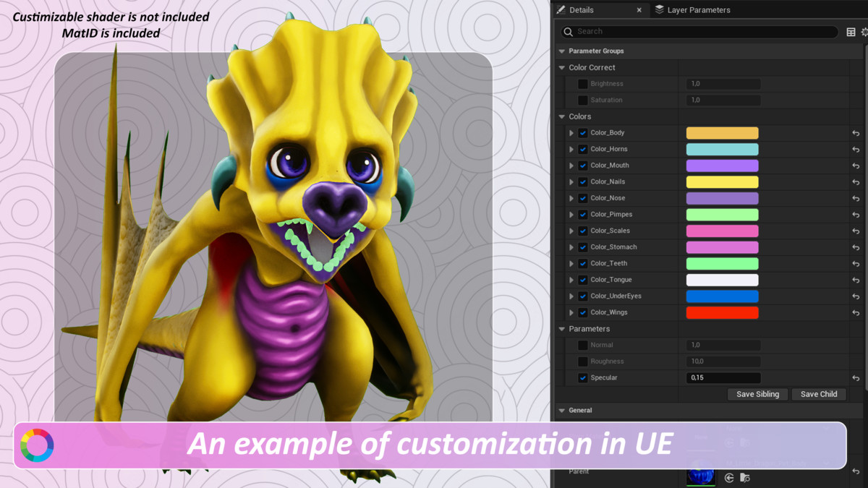Open the table view options icon

click(x=851, y=32)
